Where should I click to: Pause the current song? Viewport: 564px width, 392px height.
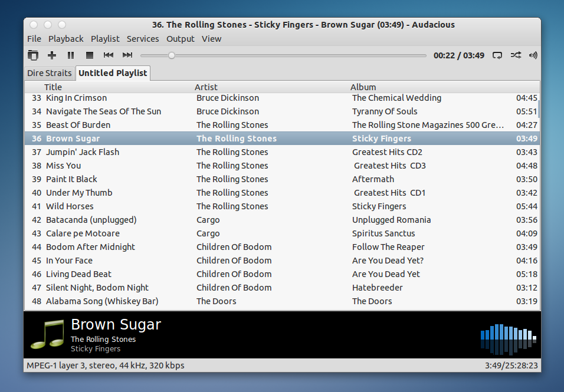coord(71,55)
